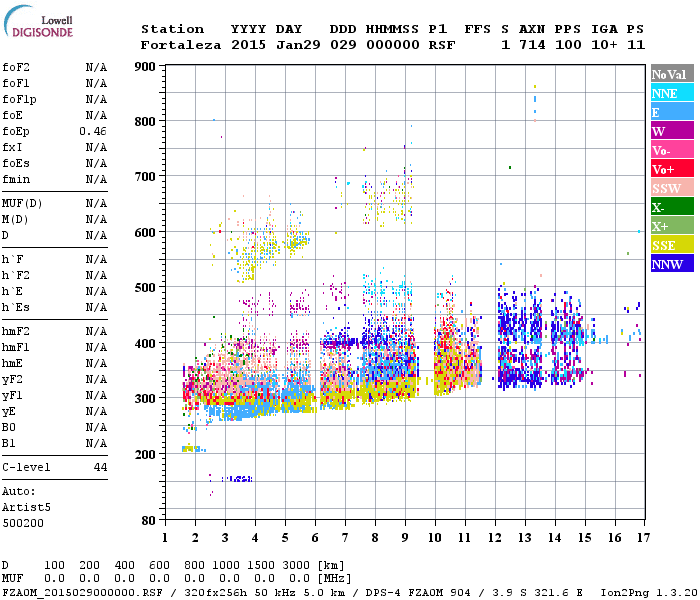Click the Ion2Png 1.3.20 version text

pos(649,592)
